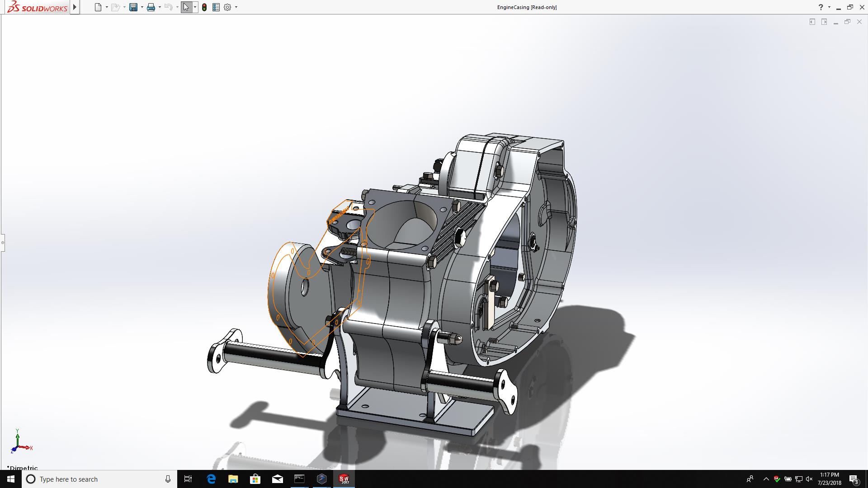Collapse the left panel with arrow icon

[812, 22]
